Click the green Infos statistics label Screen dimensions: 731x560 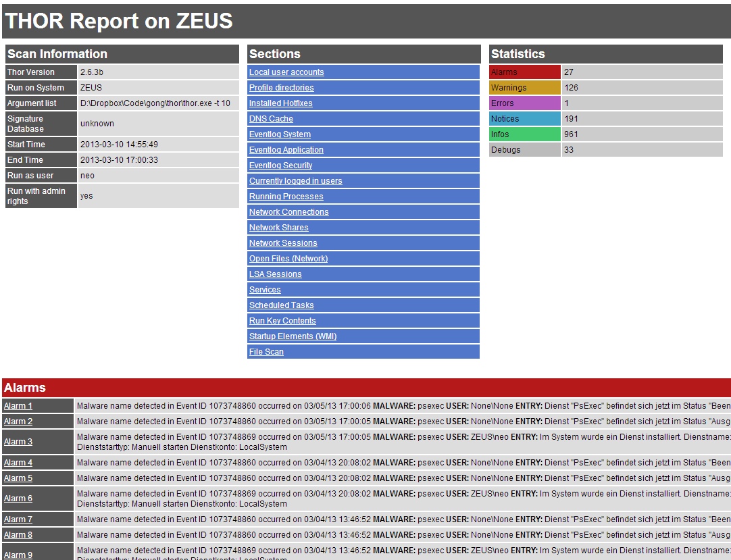pos(524,134)
